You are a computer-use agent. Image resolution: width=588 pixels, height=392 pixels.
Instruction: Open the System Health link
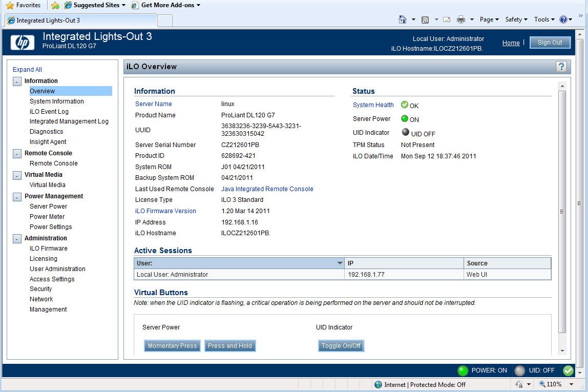tap(373, 105)
